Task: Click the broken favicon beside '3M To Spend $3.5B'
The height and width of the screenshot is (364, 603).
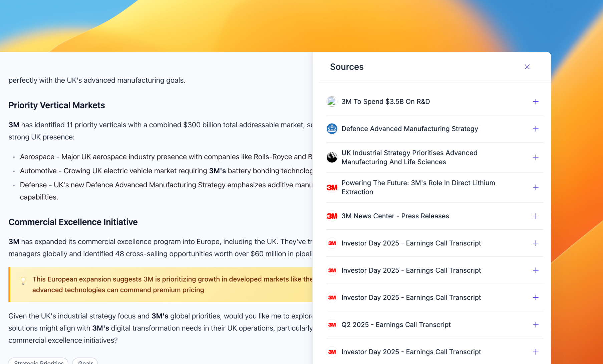Action: pos(332,102)
